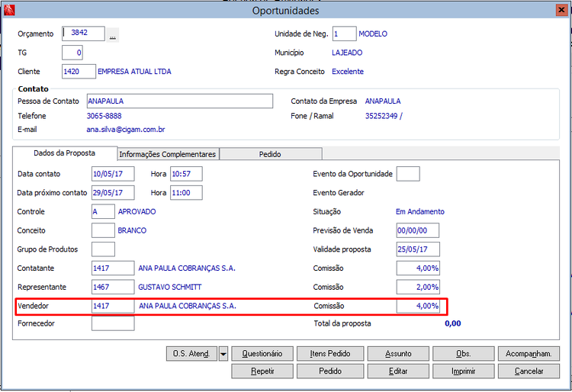
Task: Open the Pedido tab
Action: (x=270, y=154)
